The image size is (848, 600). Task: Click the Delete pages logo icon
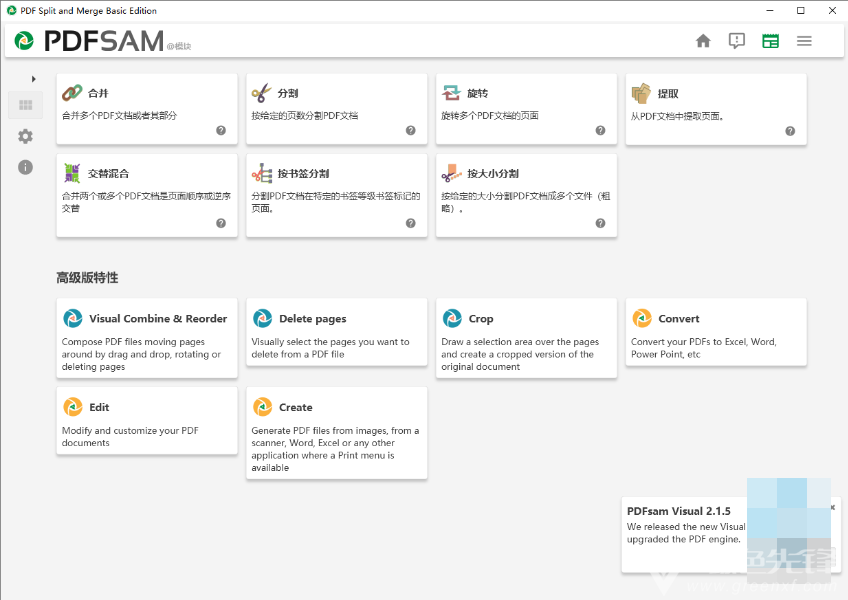(x=263, y=318)
